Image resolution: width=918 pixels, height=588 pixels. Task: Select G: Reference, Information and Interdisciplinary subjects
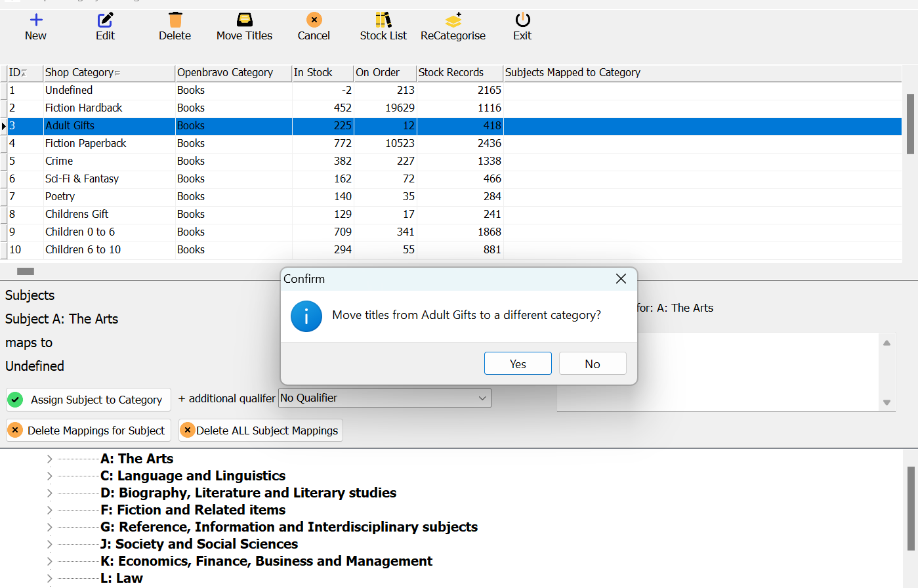[x=289, y=527]
